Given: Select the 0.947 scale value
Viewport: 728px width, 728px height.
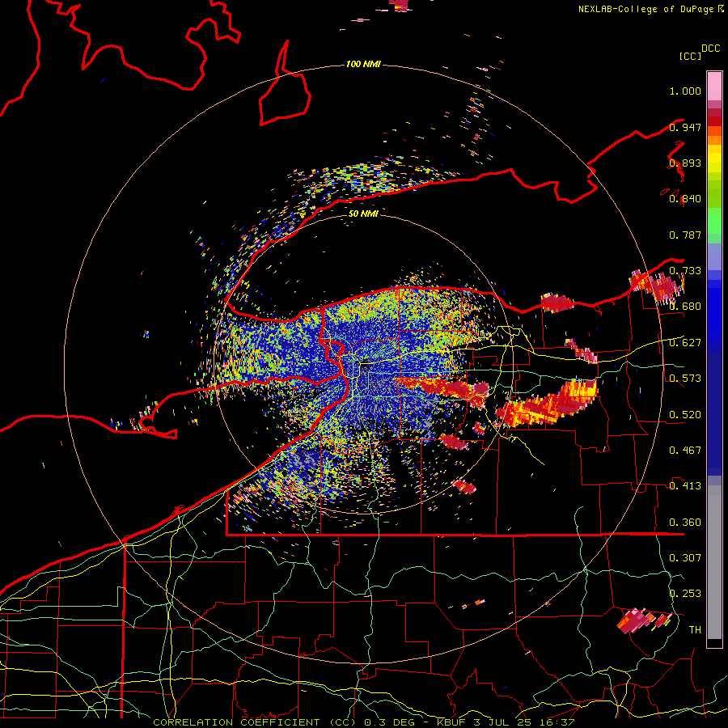Looking at the screenshot, I should click(x=685, y=127).
